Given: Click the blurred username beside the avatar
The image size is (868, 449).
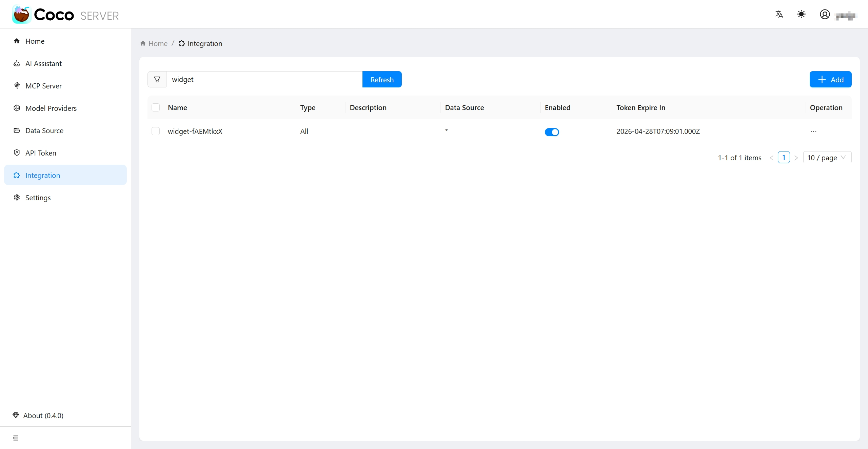Looking at the screenshot, I should coord(846,15).
